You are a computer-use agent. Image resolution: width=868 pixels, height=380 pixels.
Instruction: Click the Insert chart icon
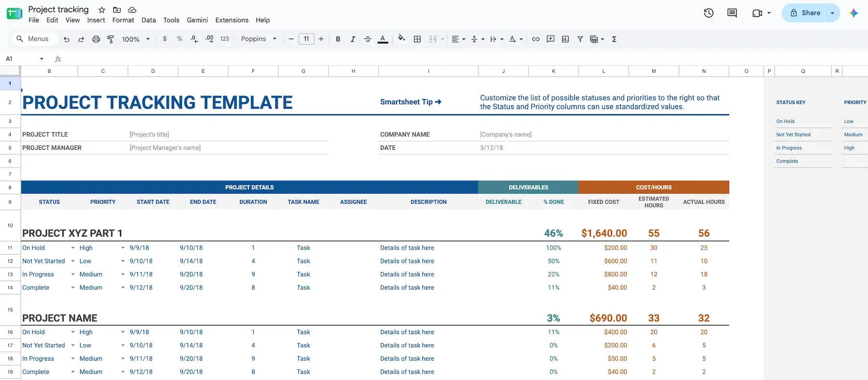point(565,39)
